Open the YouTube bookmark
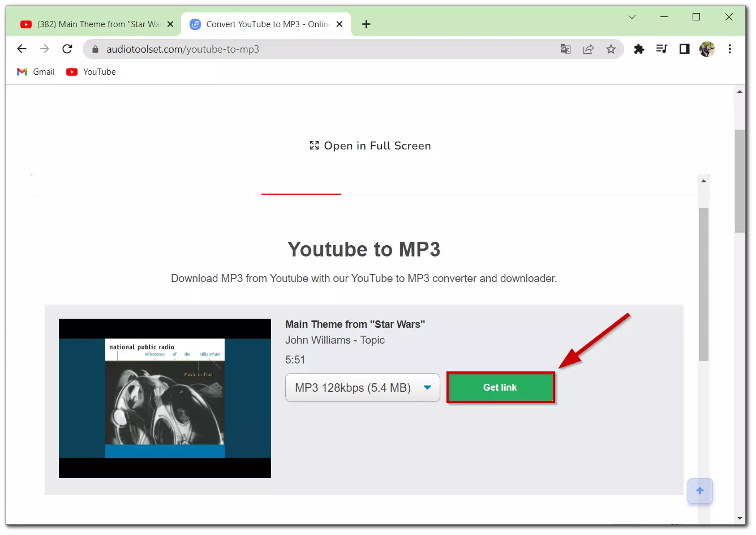Screen dimensions: 756x535 click(91, 72)
